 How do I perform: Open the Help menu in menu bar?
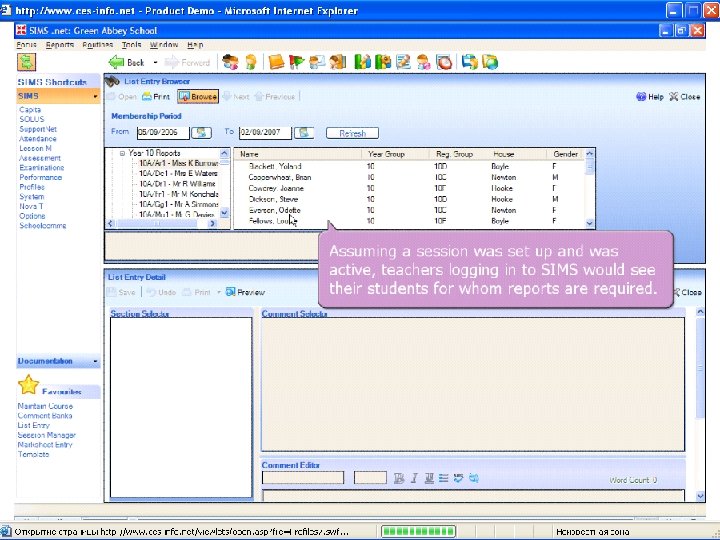195,45
